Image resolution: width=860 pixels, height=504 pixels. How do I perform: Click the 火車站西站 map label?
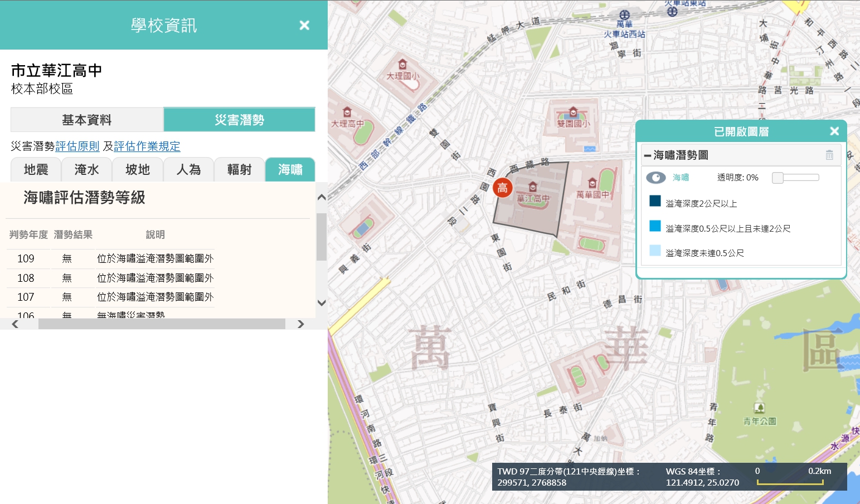(624, 34)
